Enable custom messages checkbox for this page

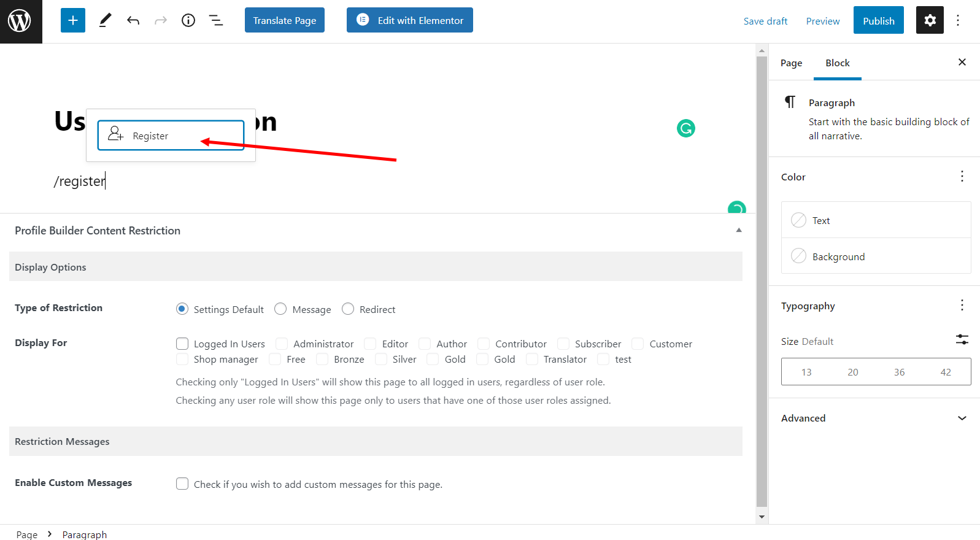[182, 484]
